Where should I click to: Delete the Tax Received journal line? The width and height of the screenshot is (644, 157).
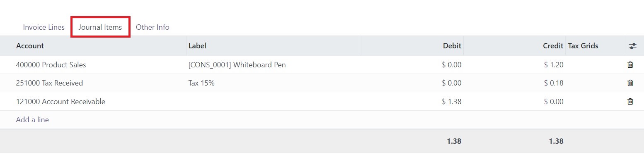(x=630, y=83)
